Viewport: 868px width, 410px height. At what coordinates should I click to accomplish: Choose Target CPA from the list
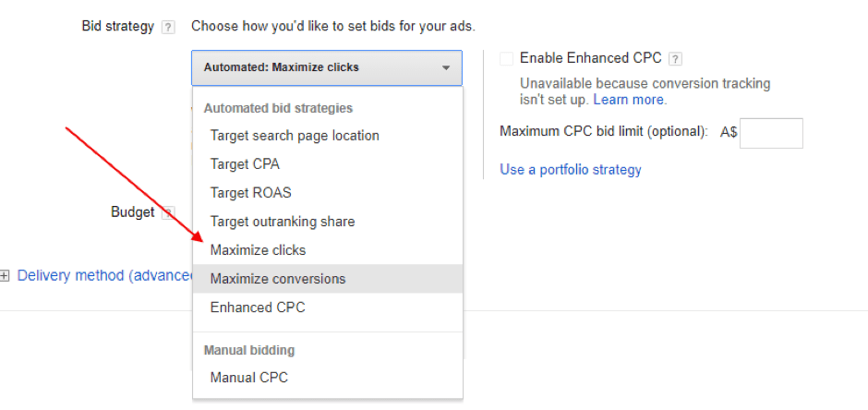click(245, 164)
